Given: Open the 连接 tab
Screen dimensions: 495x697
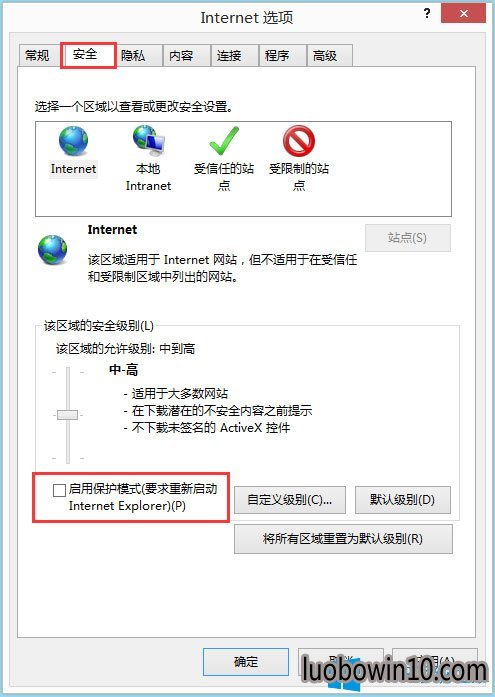Looking at the screenshot, I should coord(229,56).
